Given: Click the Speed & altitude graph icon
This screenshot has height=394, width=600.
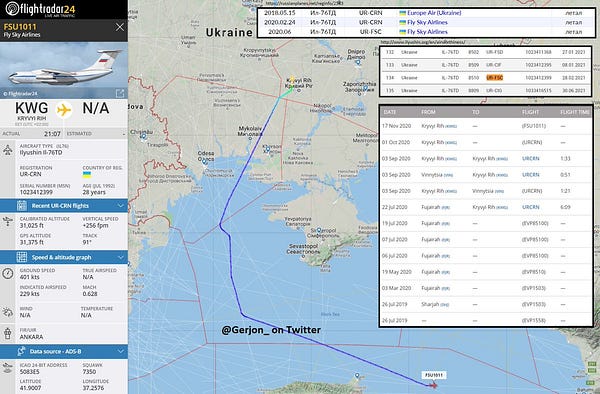Looking at the screenshot, I should pyautogui.click(x=22, y=257).
